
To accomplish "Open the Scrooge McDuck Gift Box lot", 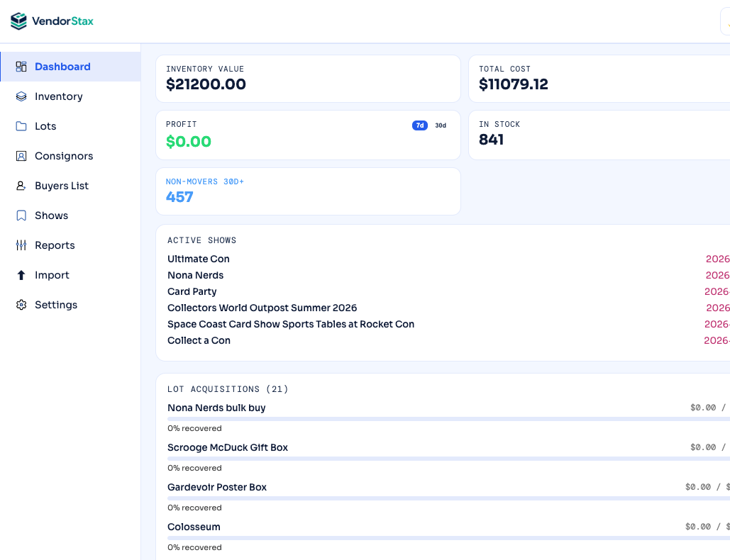I will pyautogui.click(x=228, y=447).
